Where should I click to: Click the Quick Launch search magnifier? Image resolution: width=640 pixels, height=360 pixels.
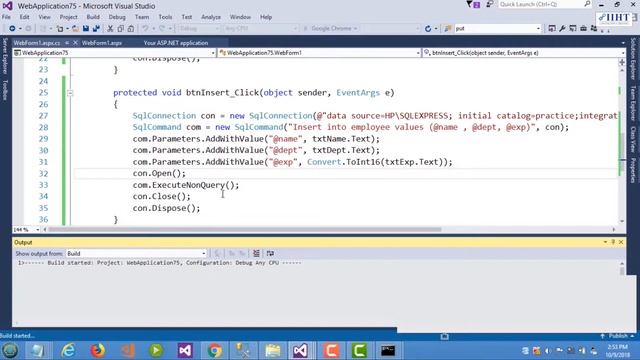click(587, 4)
